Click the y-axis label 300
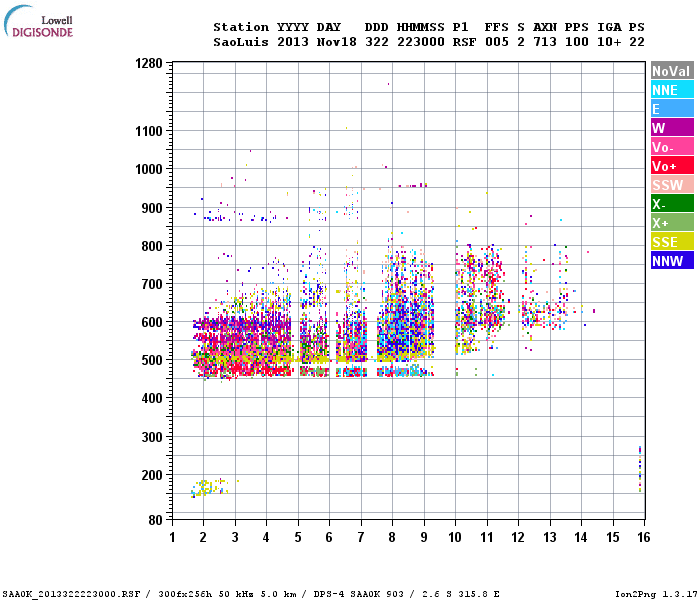 pos(152,437)
